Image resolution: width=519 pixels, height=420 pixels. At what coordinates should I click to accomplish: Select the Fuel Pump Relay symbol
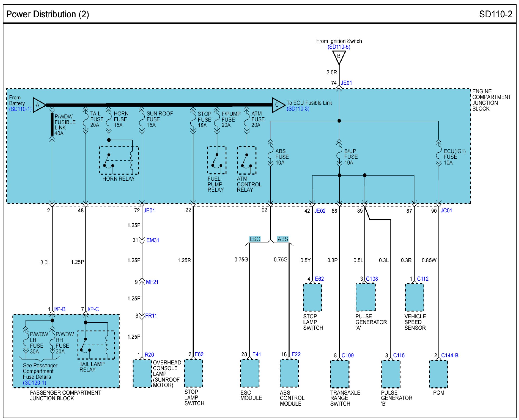[217, 160]
